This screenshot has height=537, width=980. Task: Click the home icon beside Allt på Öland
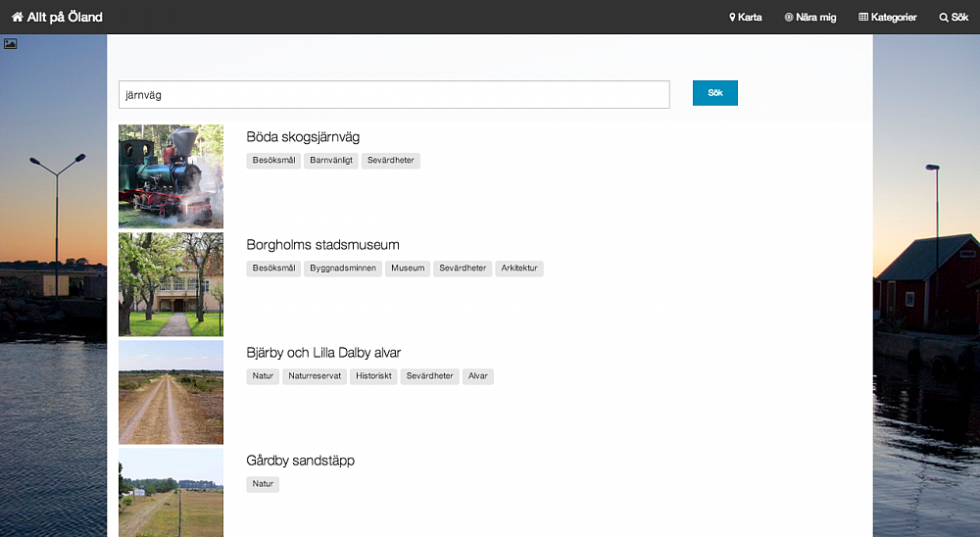[x=17, y=17]
